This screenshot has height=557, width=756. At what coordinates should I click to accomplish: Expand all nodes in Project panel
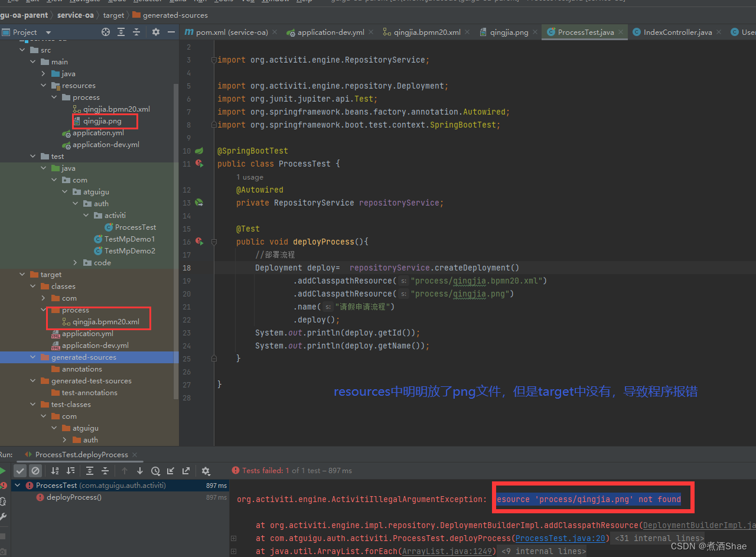[121, 32]
